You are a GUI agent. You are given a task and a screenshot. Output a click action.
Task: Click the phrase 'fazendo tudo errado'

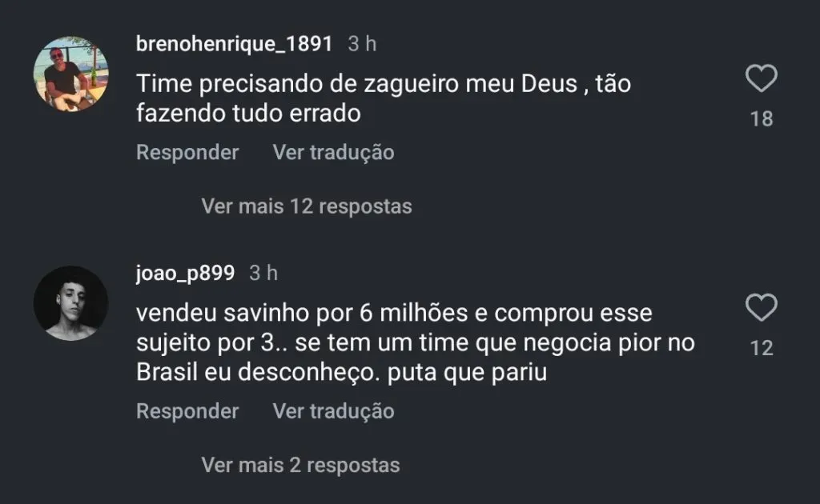pos(248,114)
